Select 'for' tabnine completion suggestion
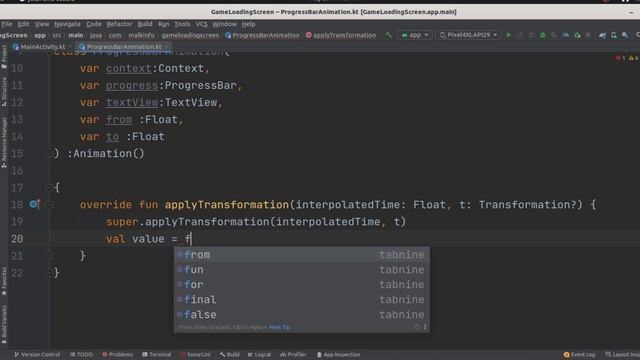Screen dimensions: 640x360 pos(302,284)
